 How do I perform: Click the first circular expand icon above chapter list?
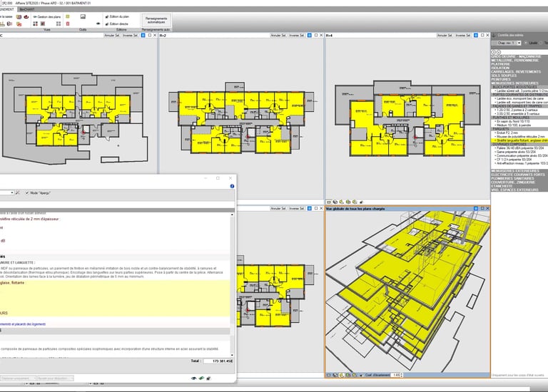point(494,52)
